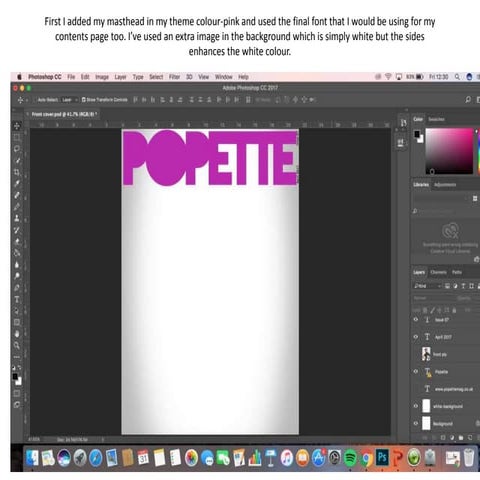Open the Move tool preset picker arrow

click(x=27, y=100)
